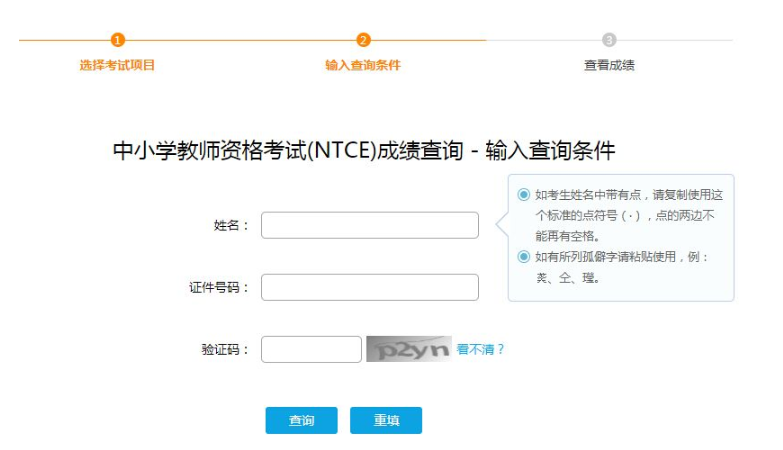
Task: Click the step 2 numbered circle
Action: coord(363,40)
